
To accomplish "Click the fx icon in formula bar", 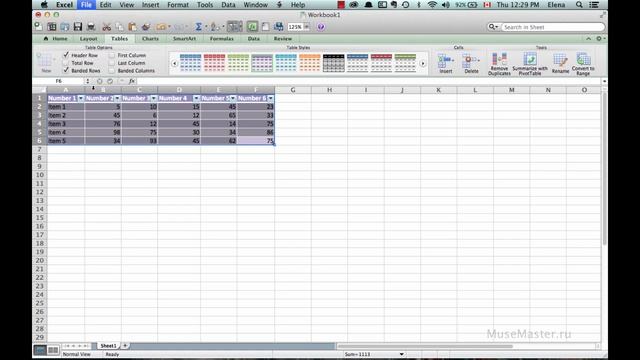I will [x=132, y=81].
